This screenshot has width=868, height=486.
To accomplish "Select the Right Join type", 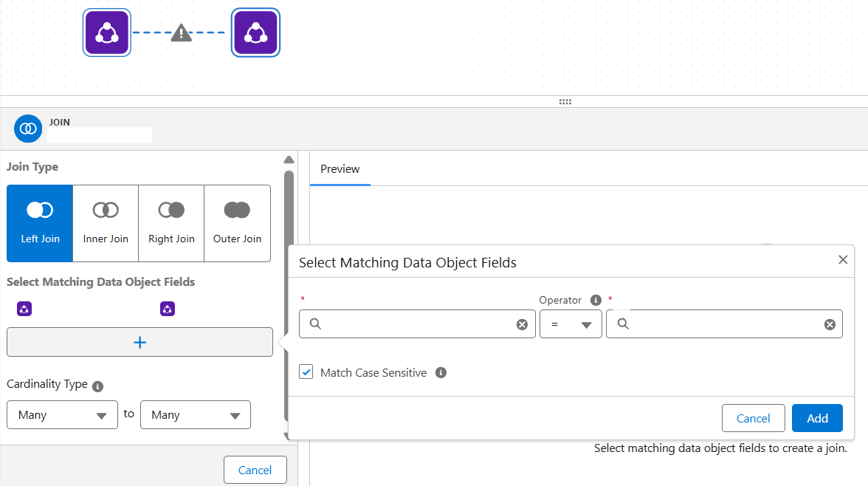I will 171,223.
